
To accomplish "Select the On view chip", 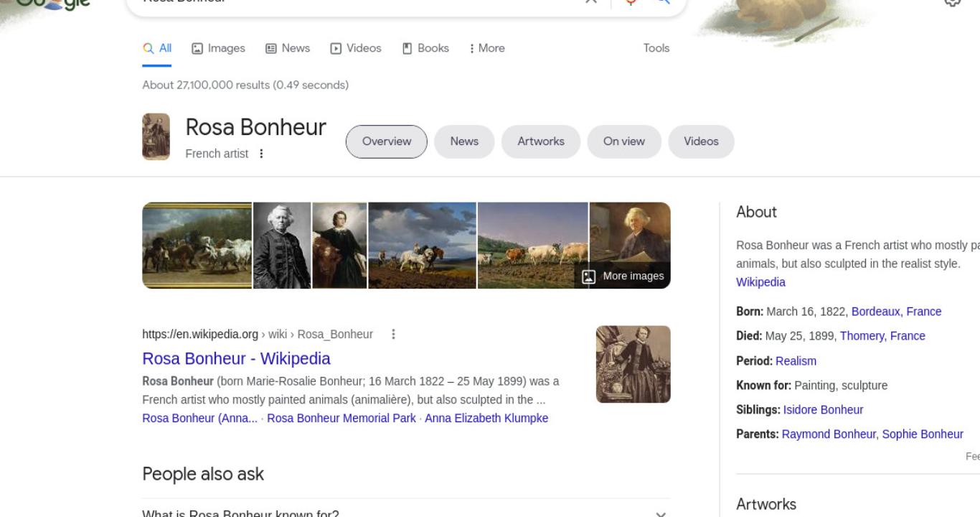I will click(x=624, y=141).
